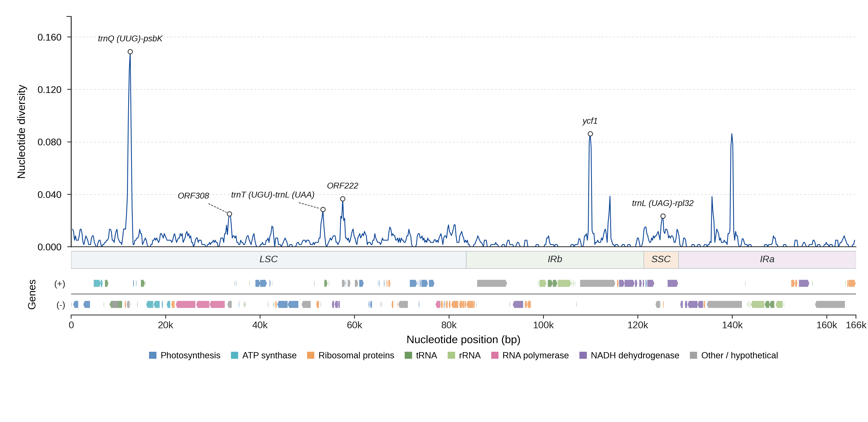Click the 'Other / hypothetical' legend text
868x422 pixels.
pyautogui.click(x=740, y=356)
